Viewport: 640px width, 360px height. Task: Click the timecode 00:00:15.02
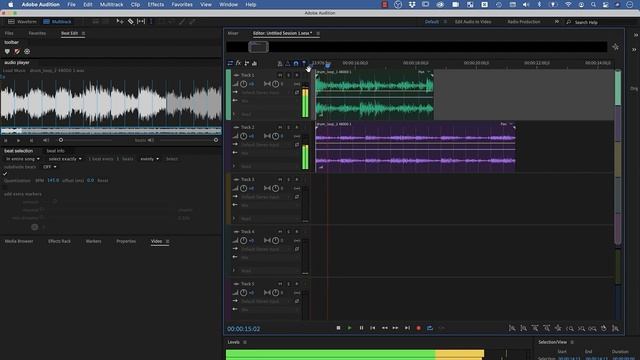pos(244,329)
